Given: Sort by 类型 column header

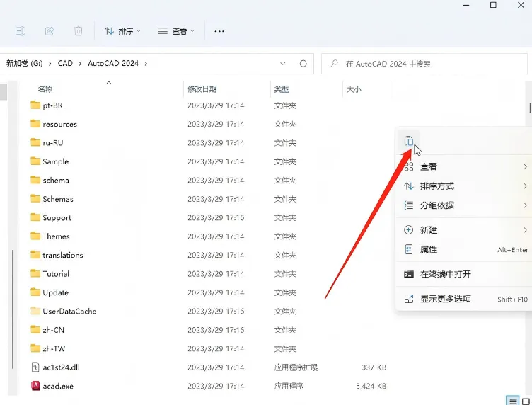Looking at the screenshot, I should [282, 89].
